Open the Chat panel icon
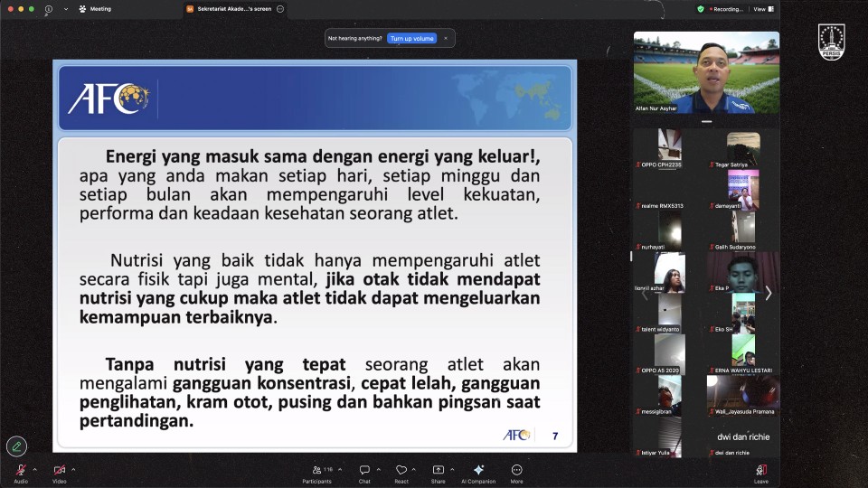868x488 pixels. tap(364, 470)
